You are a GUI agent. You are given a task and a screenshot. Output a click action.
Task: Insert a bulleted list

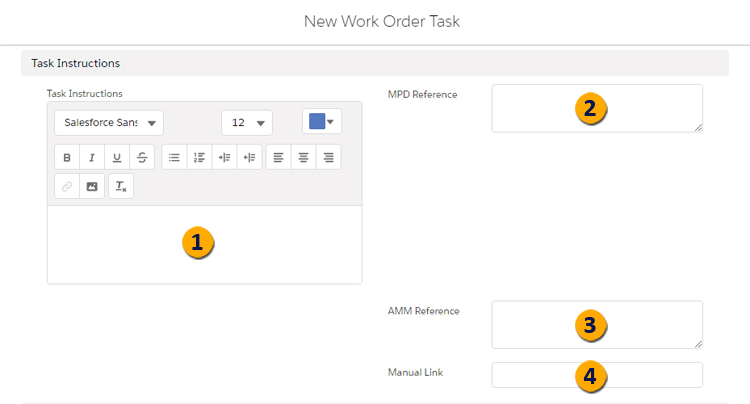click(x=174, y=157)
